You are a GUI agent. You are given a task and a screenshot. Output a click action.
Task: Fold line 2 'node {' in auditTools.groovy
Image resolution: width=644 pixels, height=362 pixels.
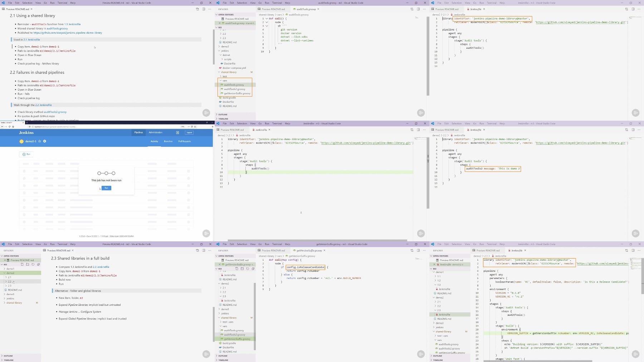(267, 22)
